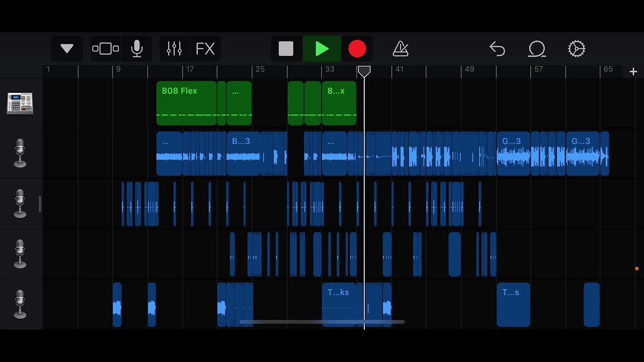
Task: Click the red record button
Action: tap(357, 49)
